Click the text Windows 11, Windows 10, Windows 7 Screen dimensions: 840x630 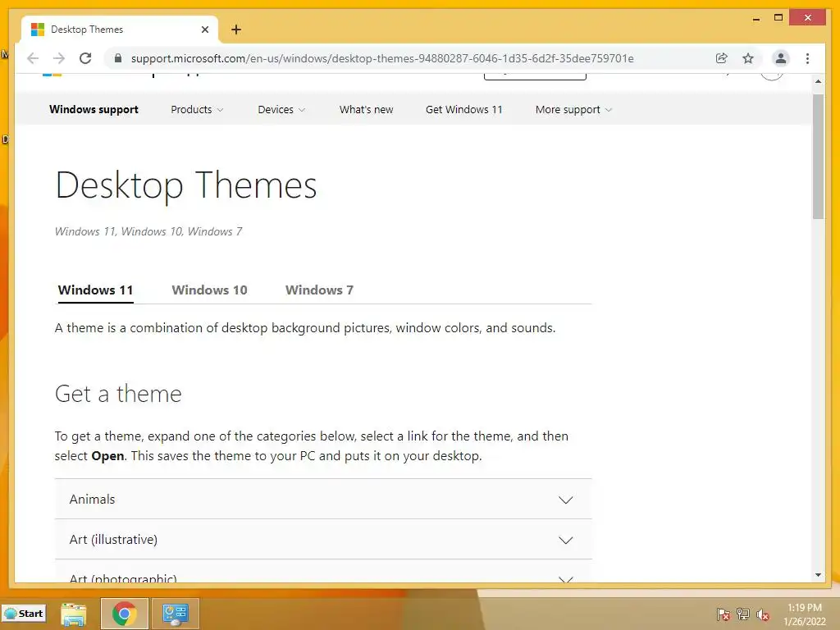click(x=148, y=231)
